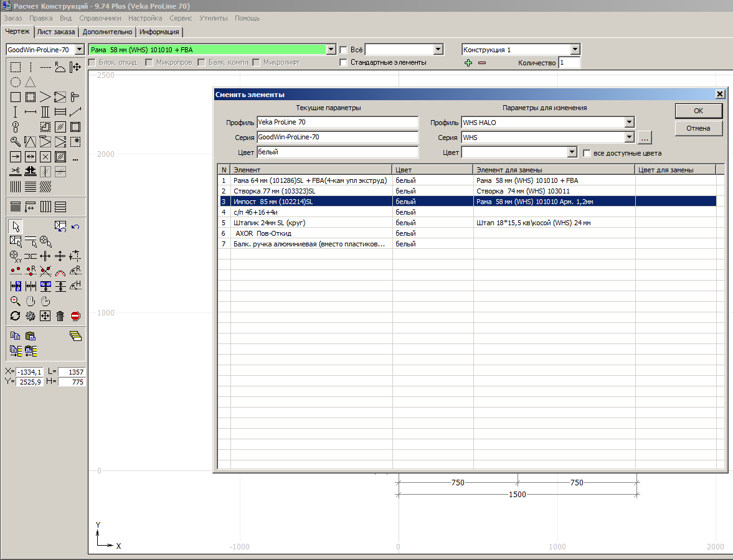The width and height of the screenshot is (733, 560).
Task: Open the Цвет replacement dropdown
Action: click(572, 152)
